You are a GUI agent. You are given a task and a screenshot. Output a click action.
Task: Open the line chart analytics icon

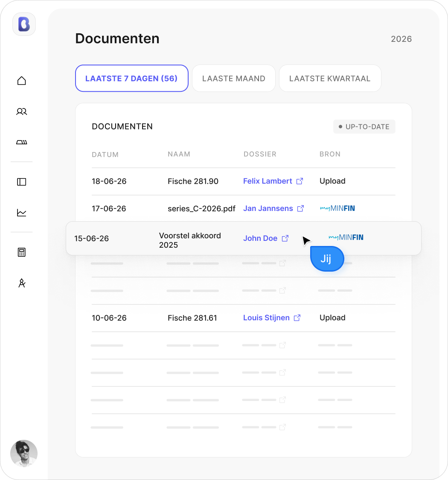21,212
